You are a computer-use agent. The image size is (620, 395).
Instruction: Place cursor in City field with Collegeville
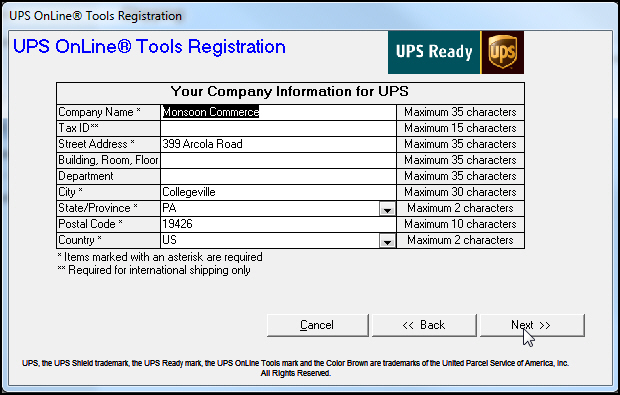pyautogui.click(x=278, y=192)
